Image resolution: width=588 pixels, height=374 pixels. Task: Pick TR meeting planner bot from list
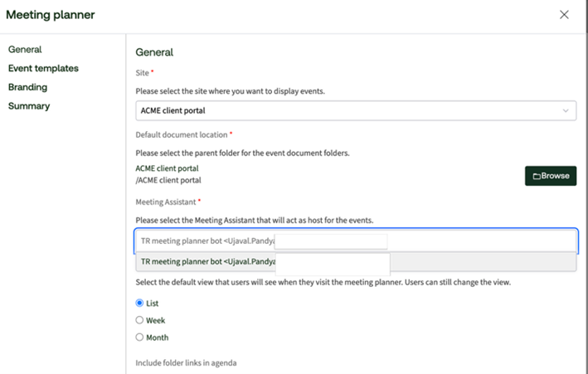(356, 261)
